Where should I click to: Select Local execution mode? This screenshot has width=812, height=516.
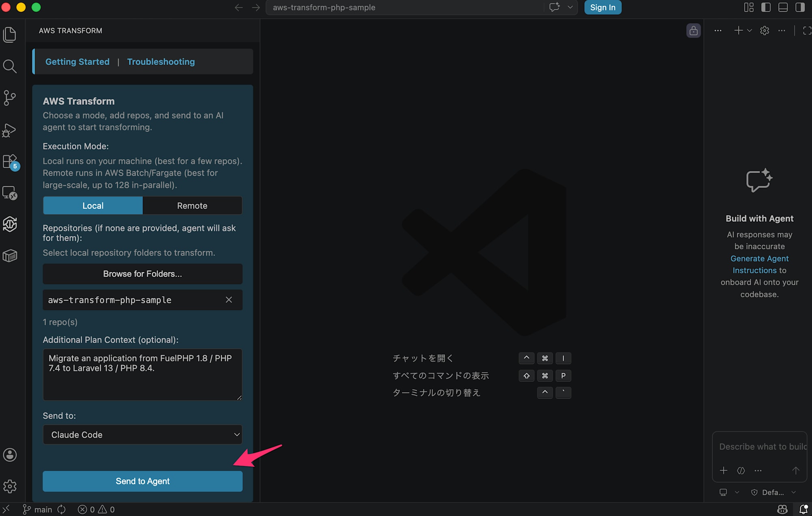coord(93,206)
